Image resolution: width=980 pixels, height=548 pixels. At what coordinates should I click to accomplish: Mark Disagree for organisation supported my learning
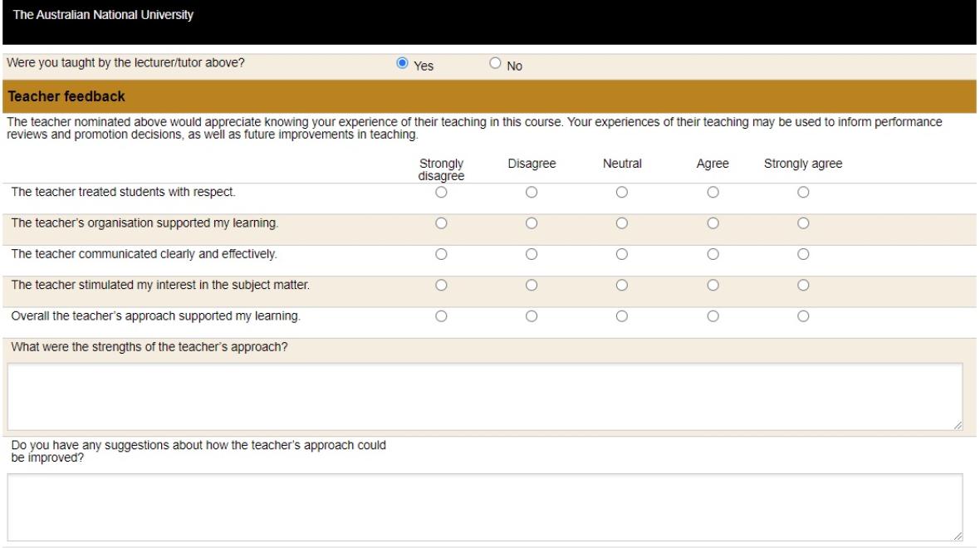pos(532,223)
